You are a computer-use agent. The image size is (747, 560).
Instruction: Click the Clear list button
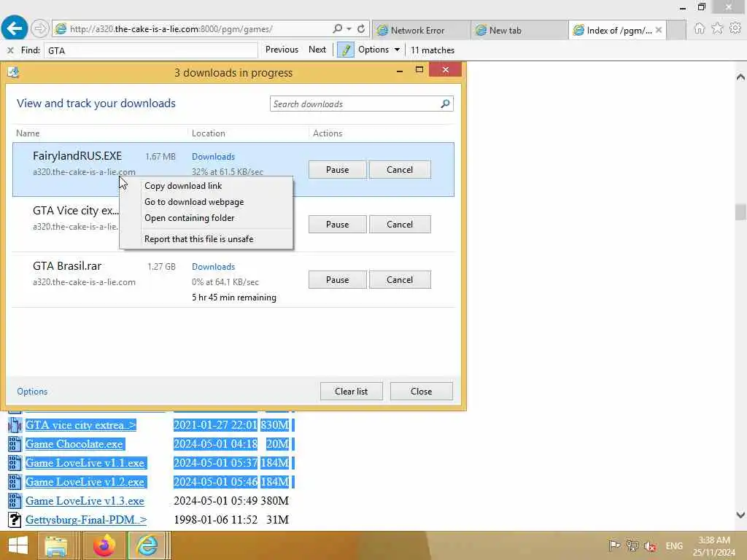tap(351, 391)
